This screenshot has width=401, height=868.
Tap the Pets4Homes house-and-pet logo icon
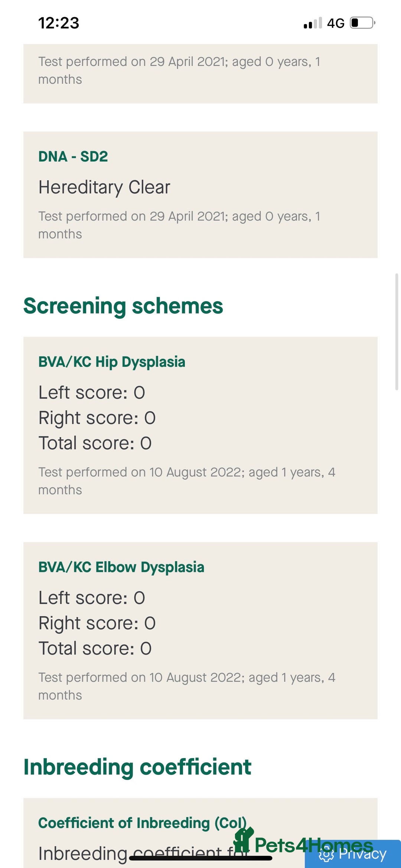[243, 840]
